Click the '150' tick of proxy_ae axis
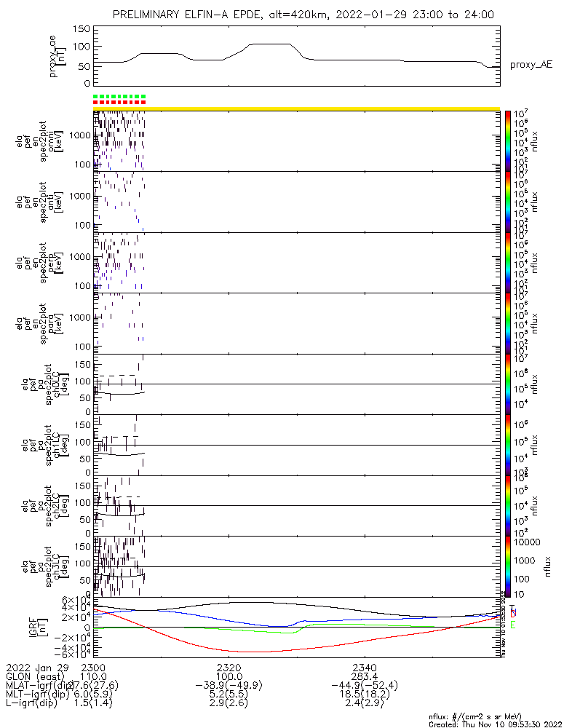 (82, 29)
